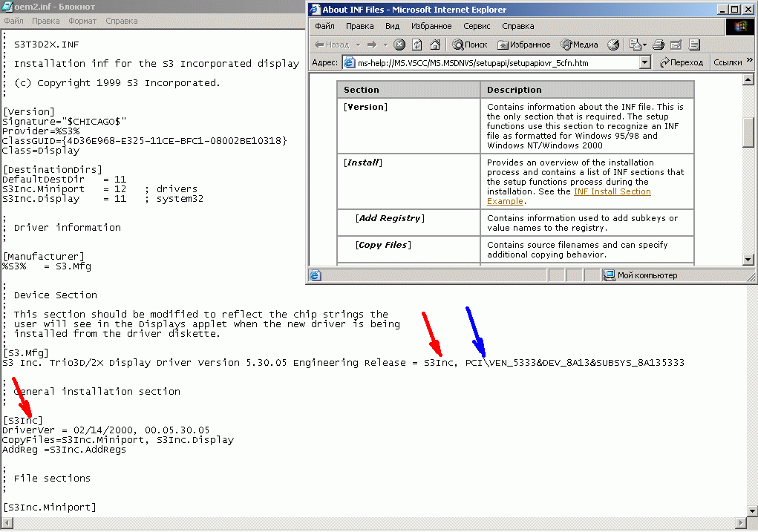
Task: Click the Internet Explorer scroll down arrow
Action: (748, 260)
